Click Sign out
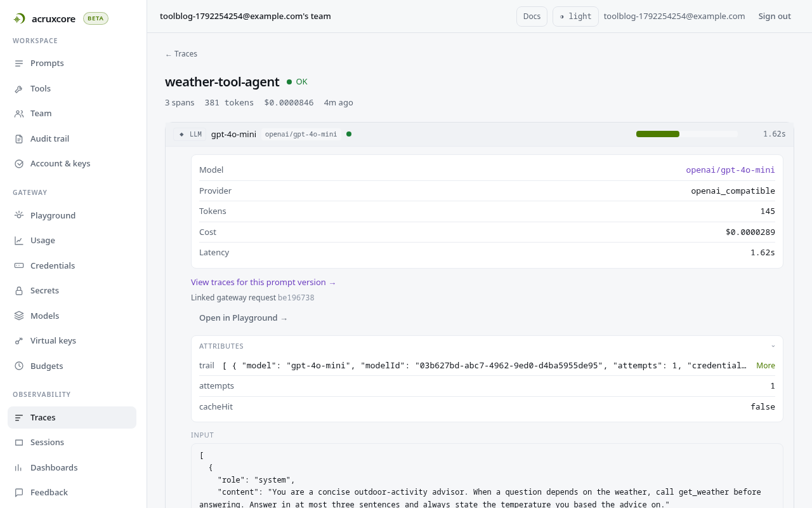 [775, 17]
